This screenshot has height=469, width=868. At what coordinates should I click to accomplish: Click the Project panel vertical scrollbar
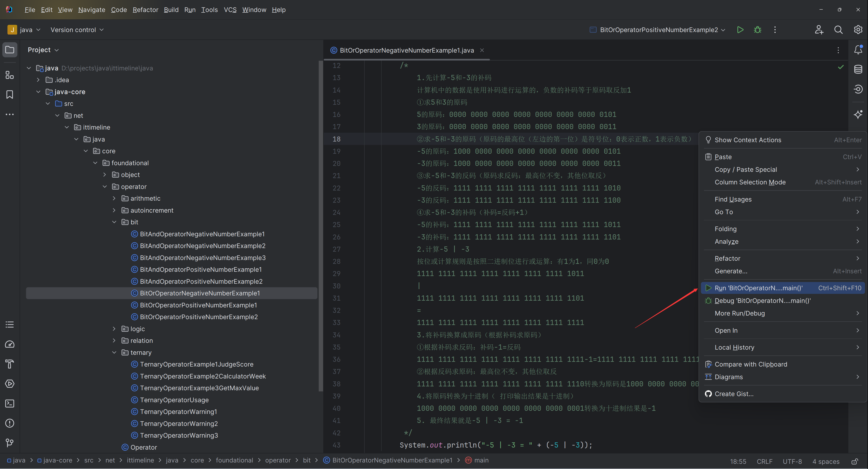click(320, 225)
